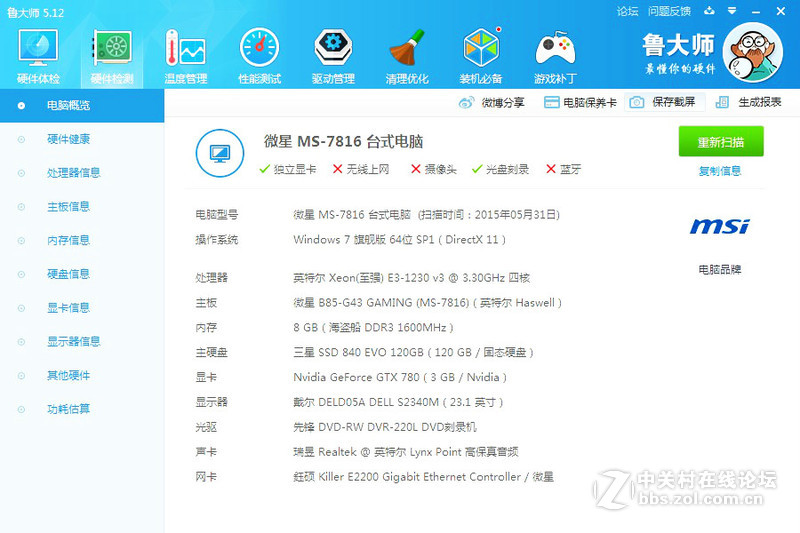The image size is (800, 533).
Task: Open 驱动管理 driver management icon
Action: pos(333,48)
